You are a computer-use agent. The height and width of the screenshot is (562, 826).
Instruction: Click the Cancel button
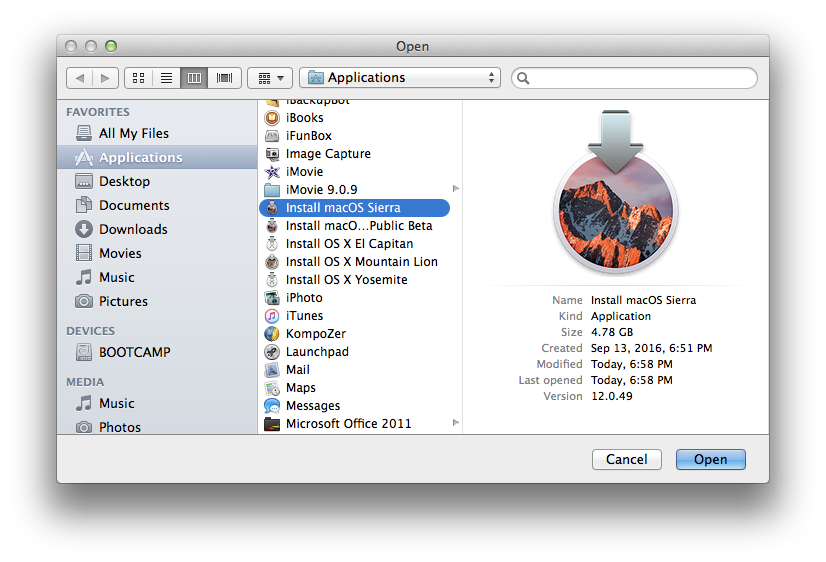tap(626, 459)
